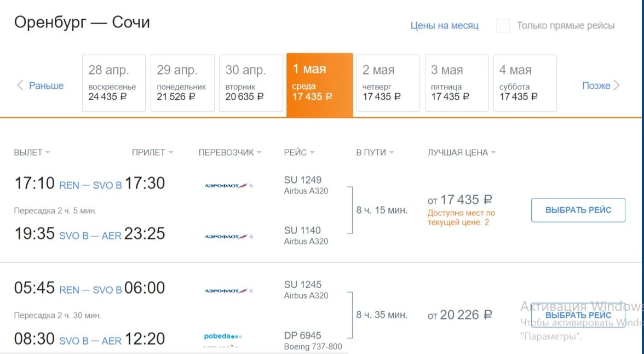The width and height of the screenshot is (644, 354).
Task: Select the 4 мая Saturday date tab
Action: coord(525,83)
